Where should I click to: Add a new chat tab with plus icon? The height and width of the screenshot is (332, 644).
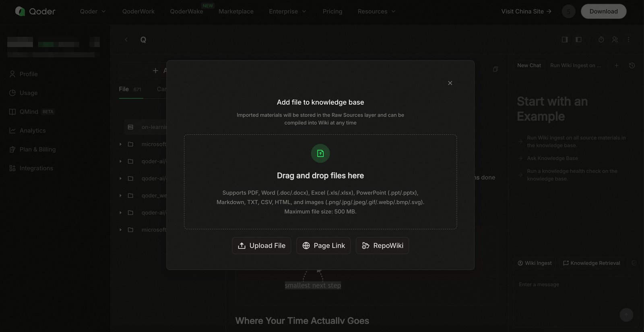pos(616,65)
